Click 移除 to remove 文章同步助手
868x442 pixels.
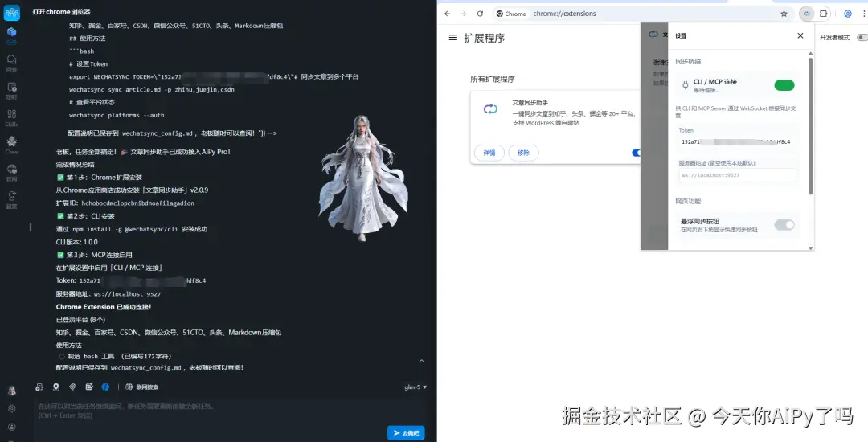point(524,153)
